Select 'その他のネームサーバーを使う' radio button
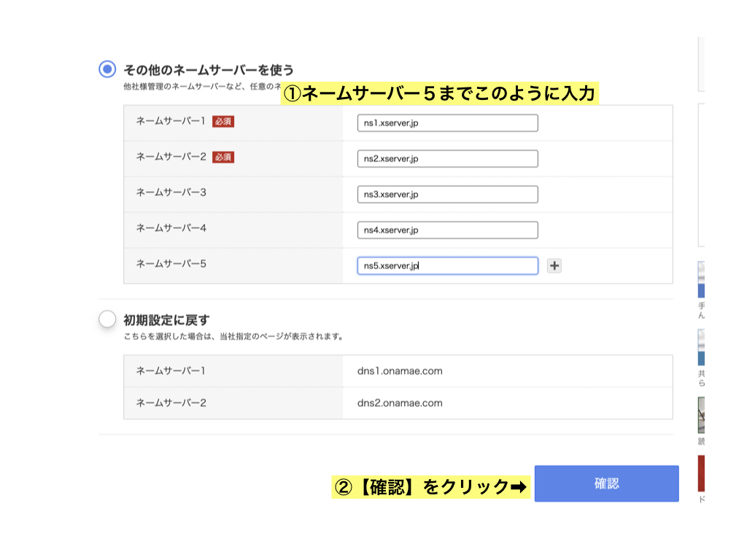 [107, 69]
